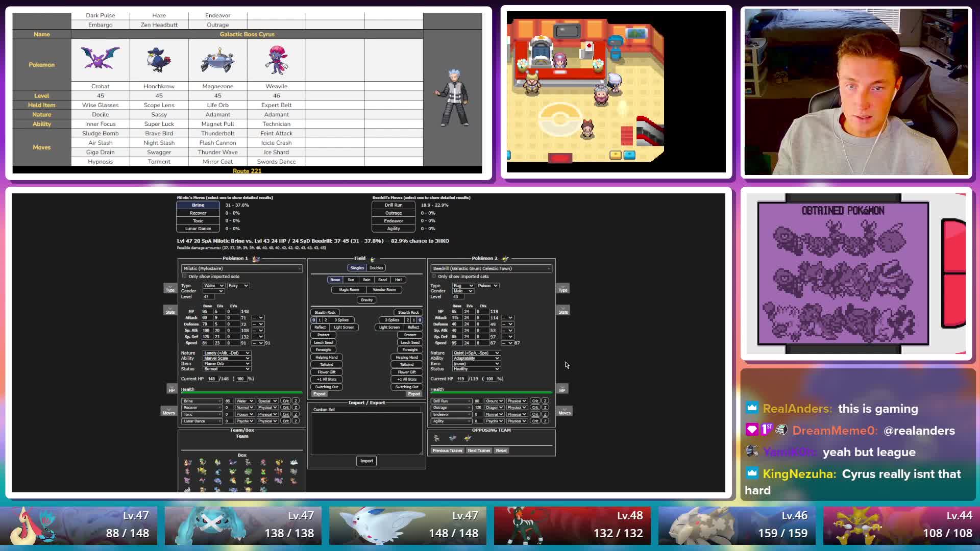Open Beedrill's Male gender dropdown
This screenshot has height=551, width=980.
pos(462,291)
